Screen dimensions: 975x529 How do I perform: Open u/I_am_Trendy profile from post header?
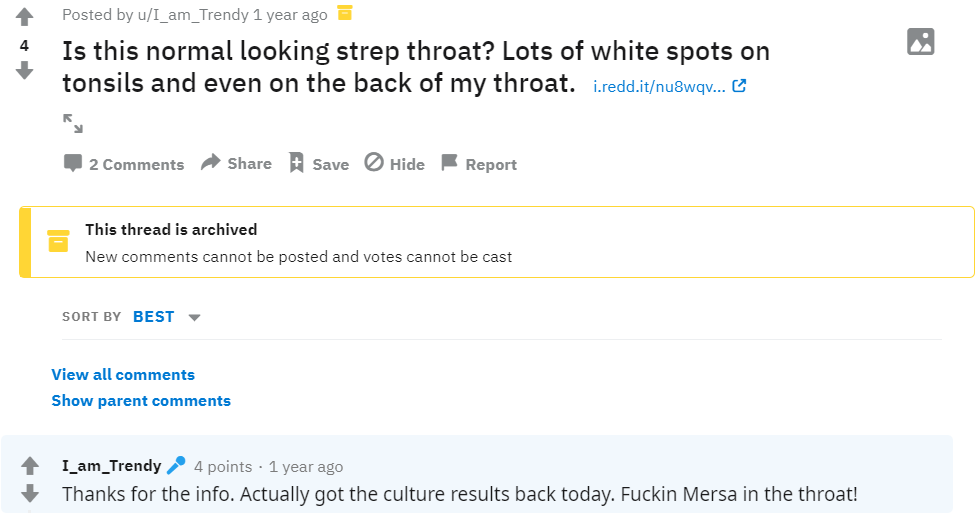(x=193, y=15)
